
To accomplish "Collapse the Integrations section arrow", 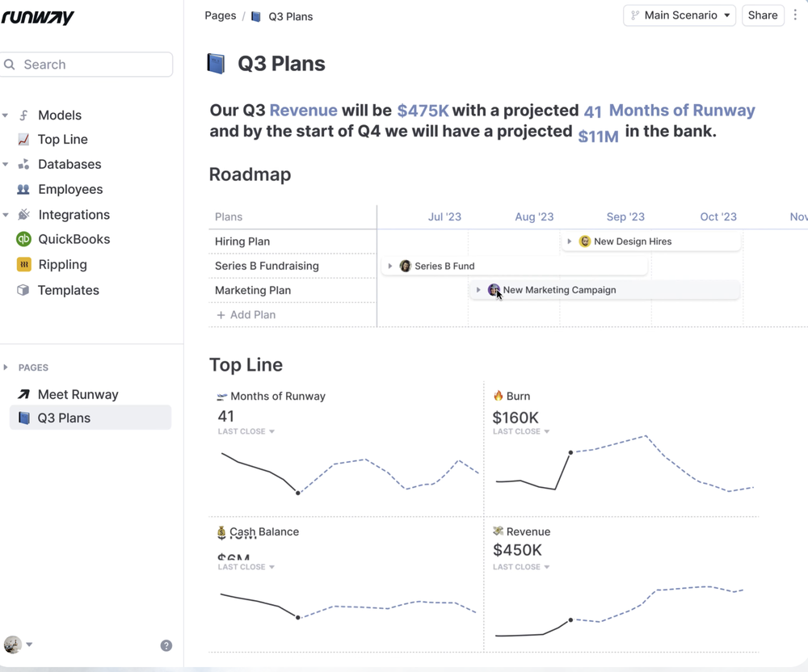I will click(x=6, y=215).
